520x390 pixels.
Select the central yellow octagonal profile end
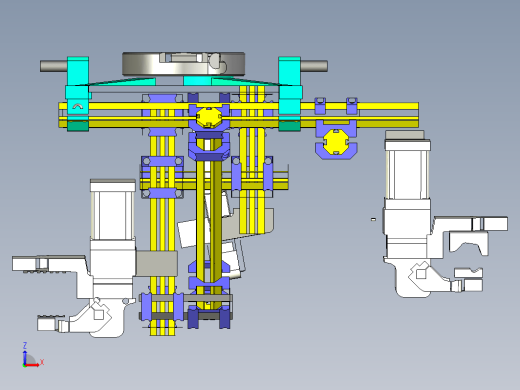coord(209,117)
